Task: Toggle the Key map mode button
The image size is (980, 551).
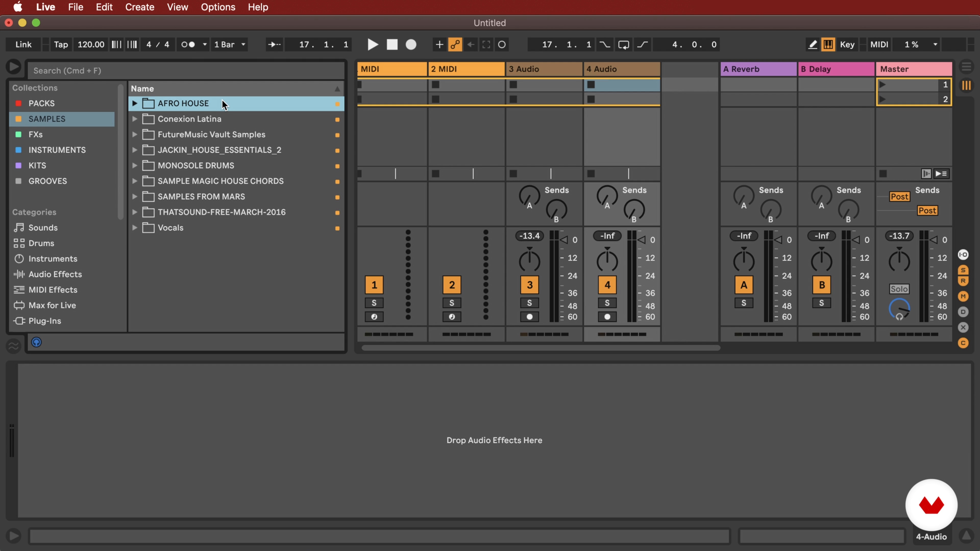Action: [847, 44]
